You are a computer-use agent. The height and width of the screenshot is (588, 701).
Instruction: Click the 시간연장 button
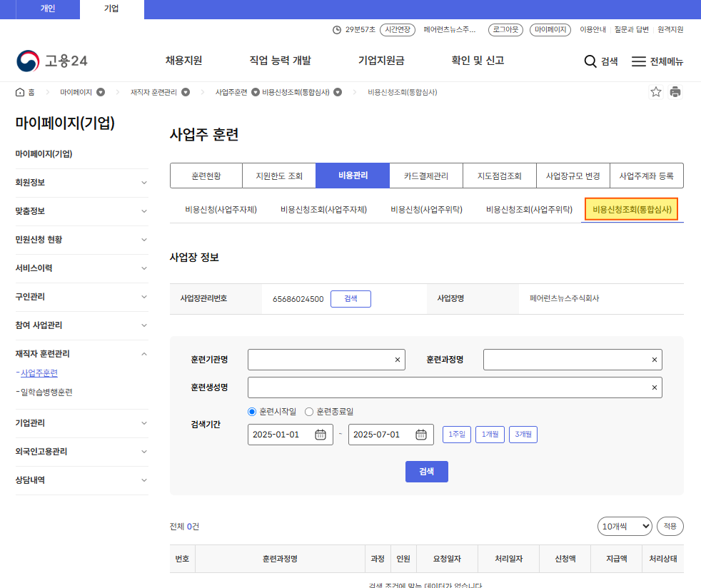(398, 29)
